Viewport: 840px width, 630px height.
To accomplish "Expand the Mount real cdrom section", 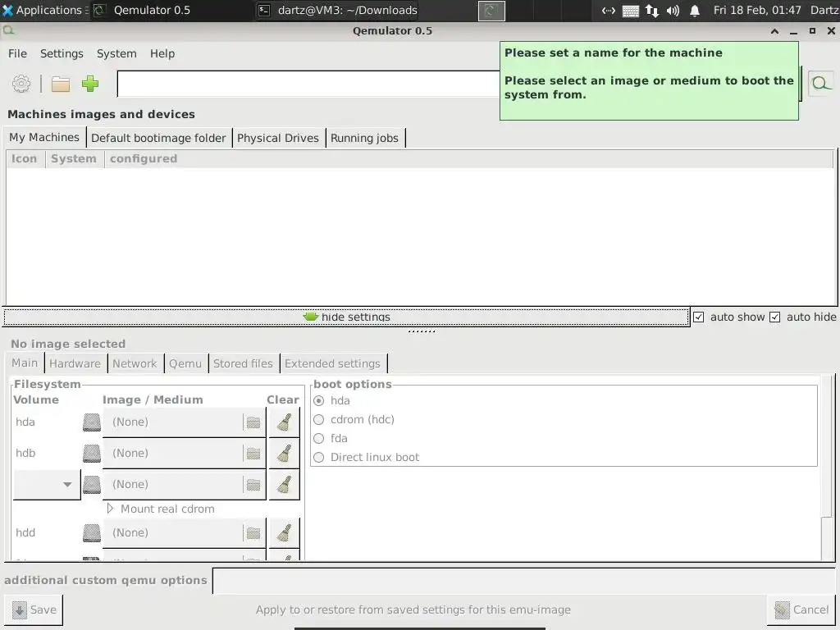I will (110, 509).
